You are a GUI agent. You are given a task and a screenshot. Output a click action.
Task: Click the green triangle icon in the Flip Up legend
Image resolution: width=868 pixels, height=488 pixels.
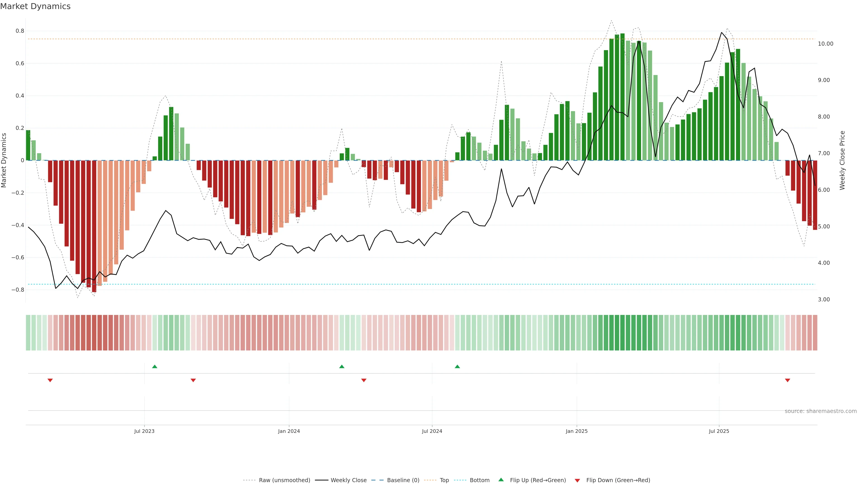(x=501, y=480)
